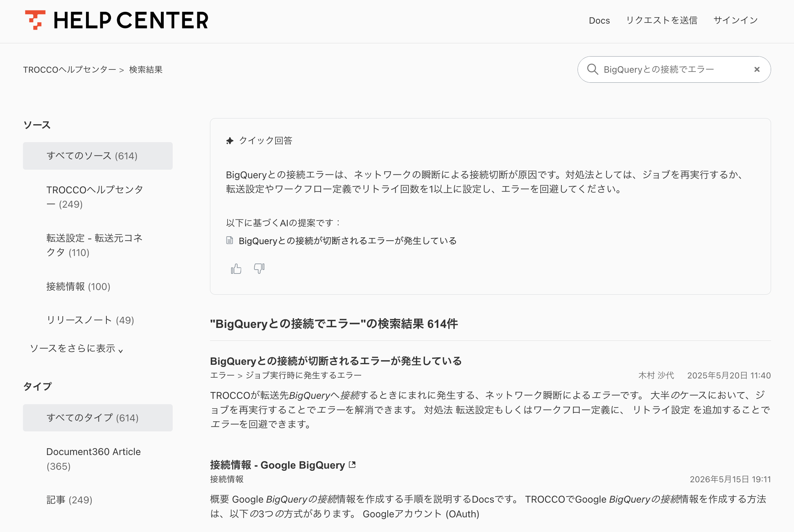Click タイプ section heading
The height and width of the screenshot is (532, 794).
[x=38, y=386]
